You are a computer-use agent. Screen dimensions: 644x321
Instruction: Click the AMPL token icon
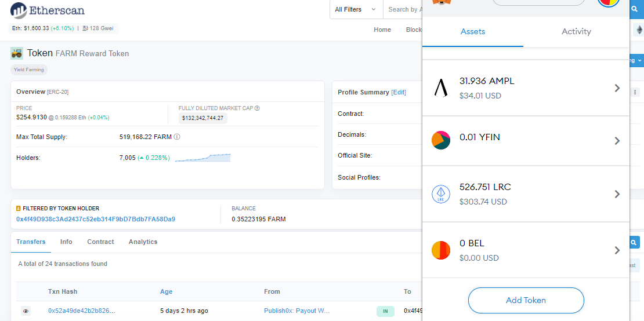coord(441,88)
